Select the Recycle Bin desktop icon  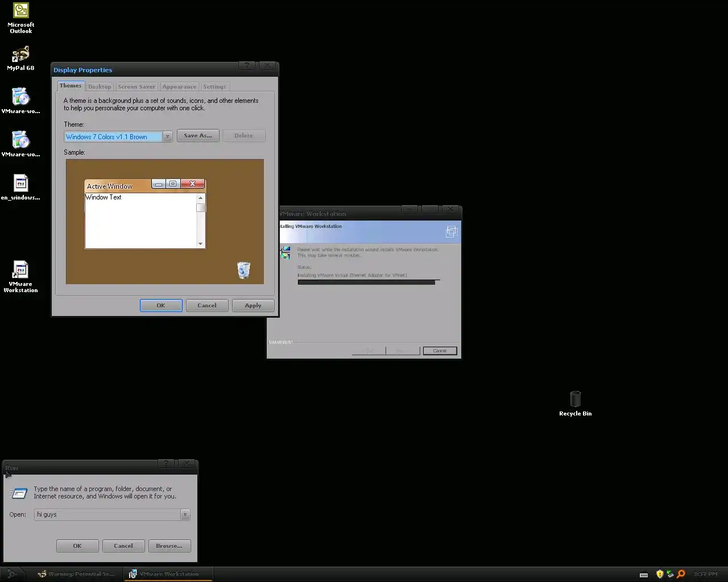[575, 404]
